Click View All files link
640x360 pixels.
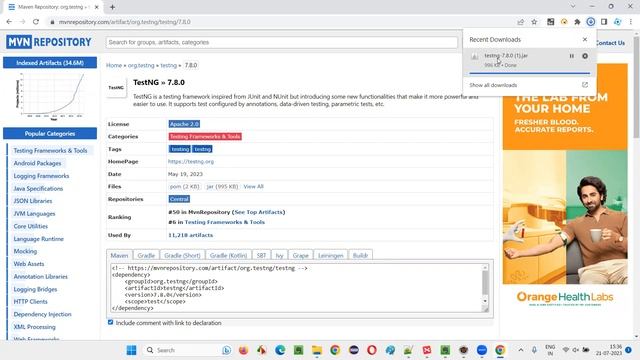[253, 187]
